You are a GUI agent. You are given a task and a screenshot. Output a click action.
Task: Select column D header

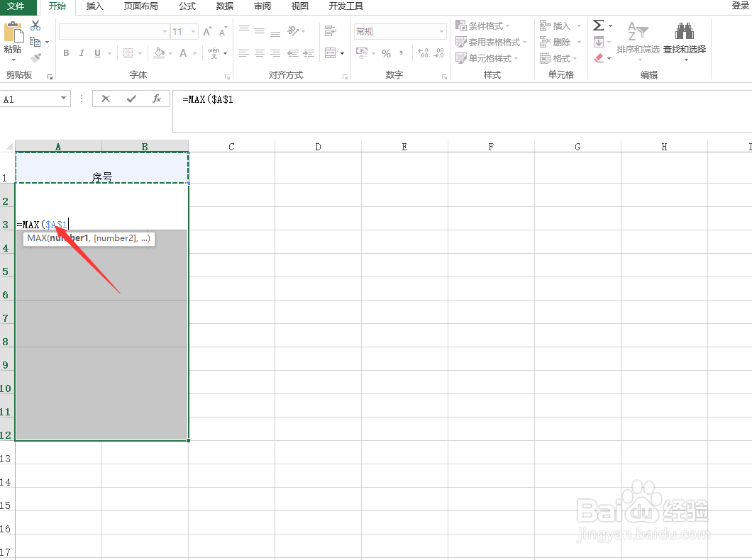coord(318,147)
